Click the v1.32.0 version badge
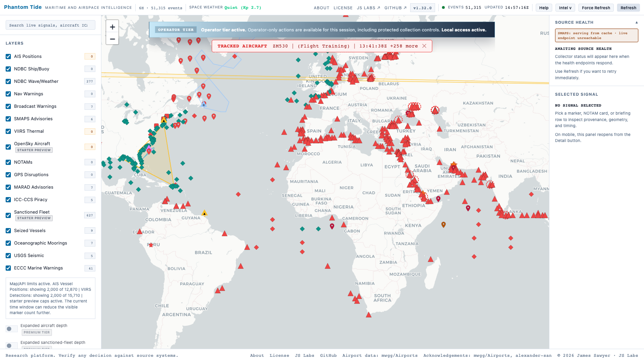The image size is (644, 362). [422, 8]
